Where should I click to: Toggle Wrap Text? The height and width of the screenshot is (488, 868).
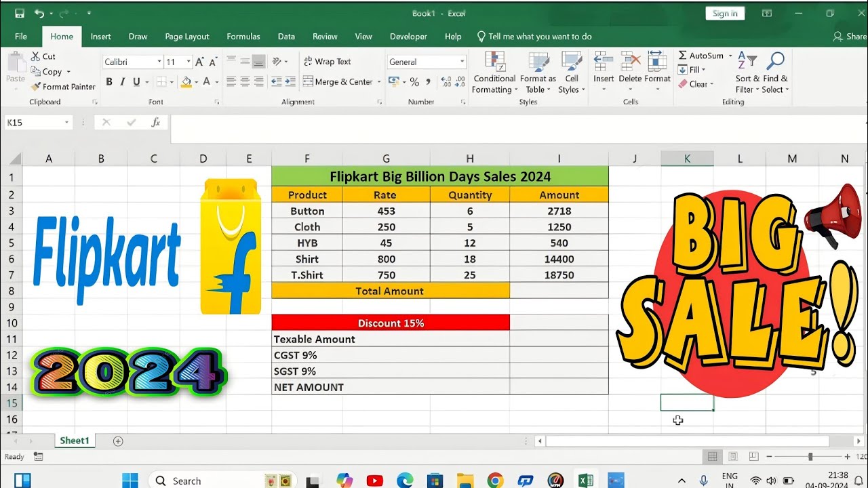pos(327,62)
